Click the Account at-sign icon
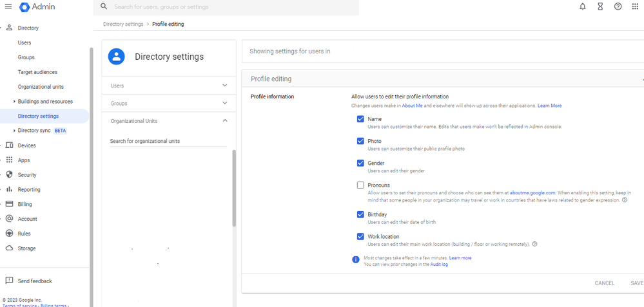Viewport: 644px width, 307px height. (10, 219)
